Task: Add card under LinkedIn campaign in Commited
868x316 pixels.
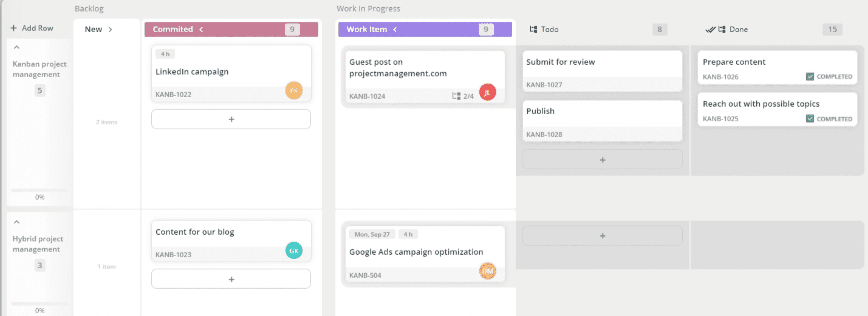Action: 231,119
